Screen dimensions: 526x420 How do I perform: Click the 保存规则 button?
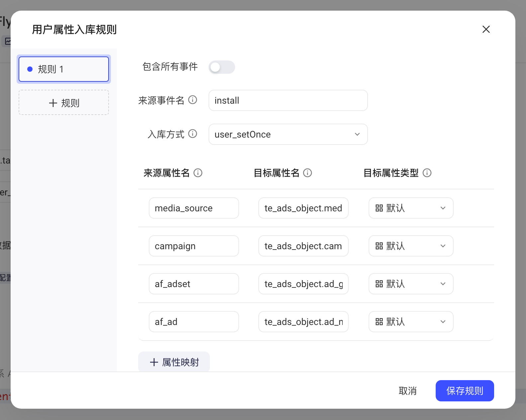pyautogui.click(x=465, y=391)
